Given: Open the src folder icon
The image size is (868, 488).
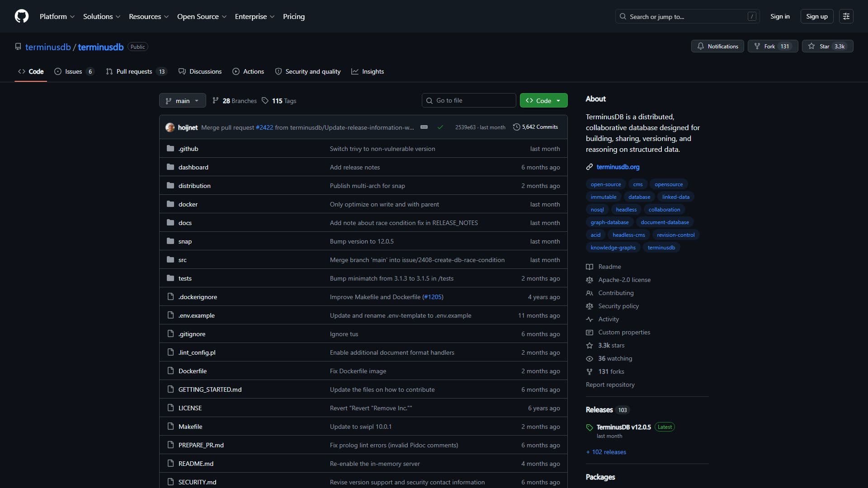Looking at the screenshot, I should pyautogui.click(x=170, y=260).
